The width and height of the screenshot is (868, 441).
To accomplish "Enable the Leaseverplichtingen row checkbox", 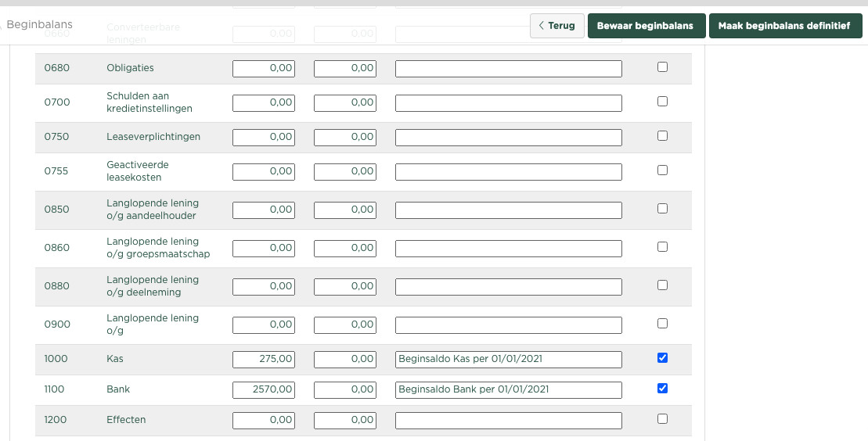I will 662,136.
